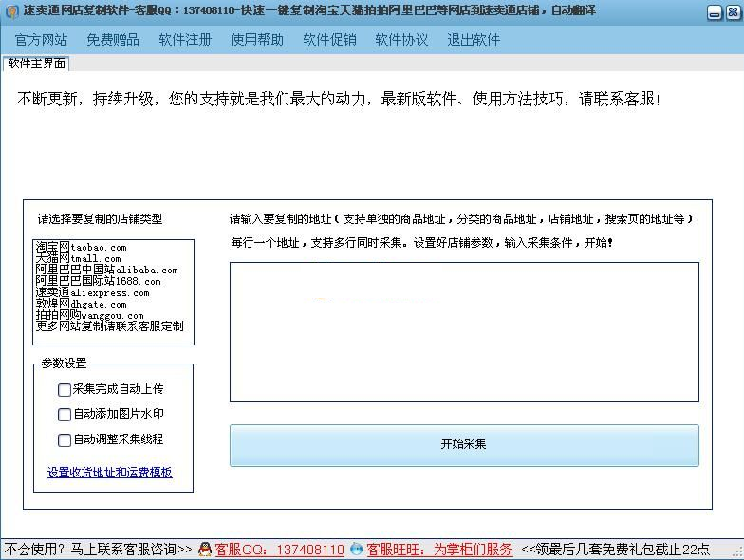
Task: Toggle 自动添加图片水印 checkbox
Action: 65,415
